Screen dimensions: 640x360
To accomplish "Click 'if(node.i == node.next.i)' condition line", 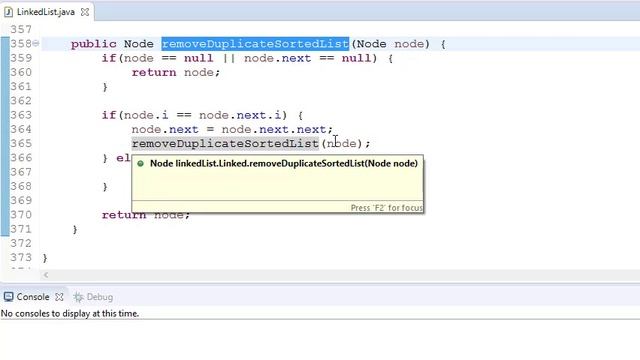I will 194,116.
